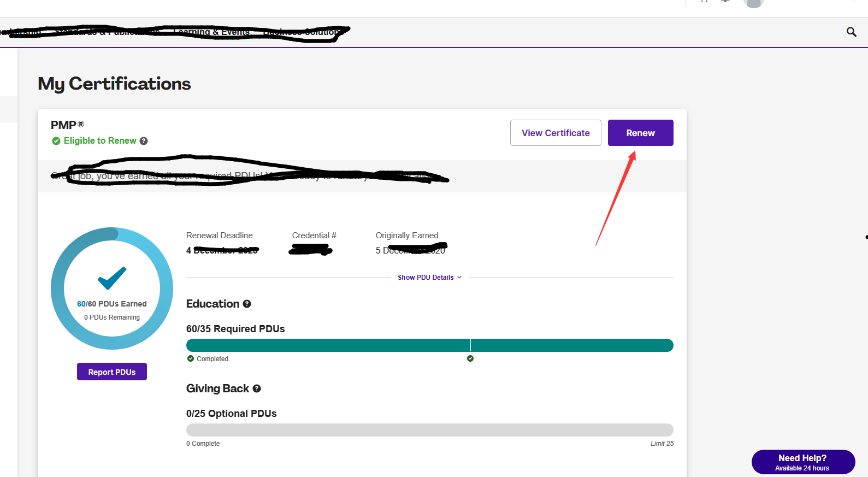Click the 35 PDU milestone check marker

[x=470, y=358]
